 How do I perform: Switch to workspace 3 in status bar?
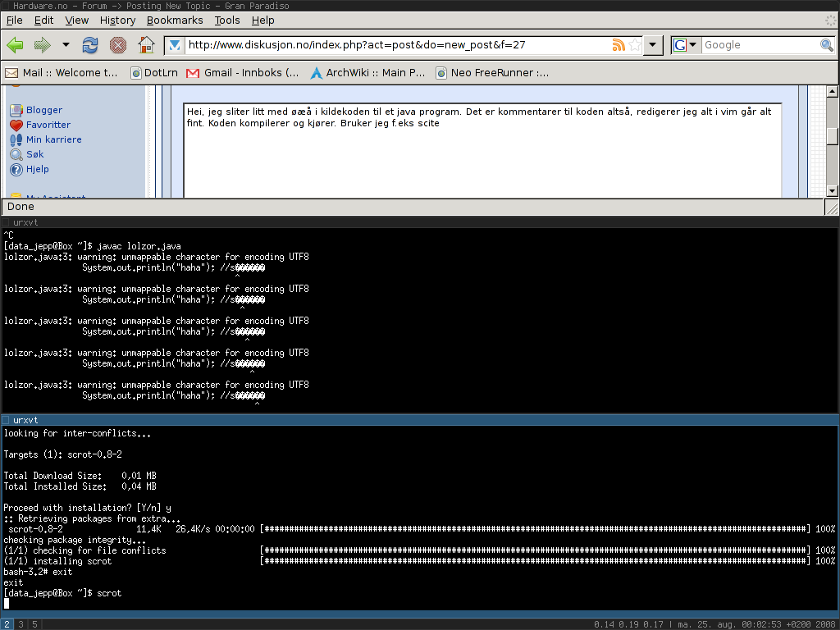(21, 624)
